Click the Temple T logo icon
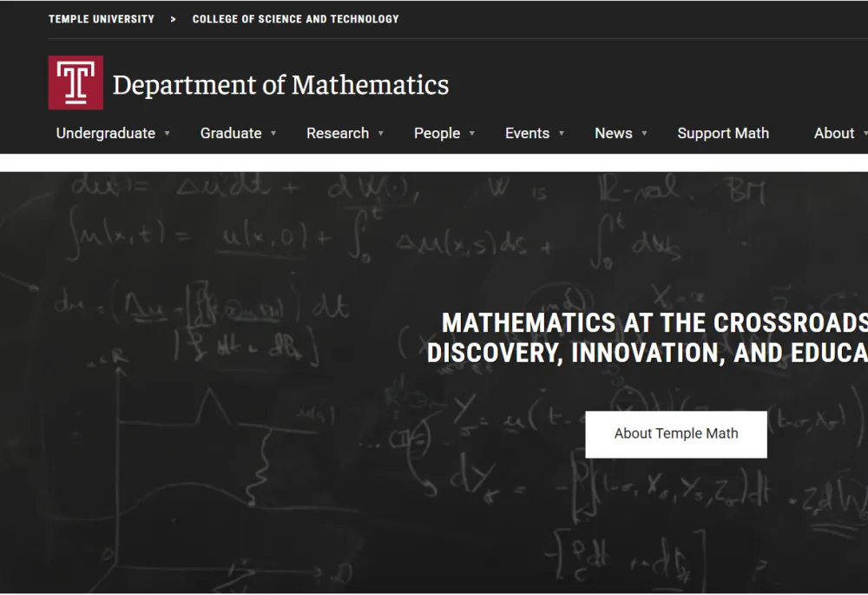 [x=76, y=83]
